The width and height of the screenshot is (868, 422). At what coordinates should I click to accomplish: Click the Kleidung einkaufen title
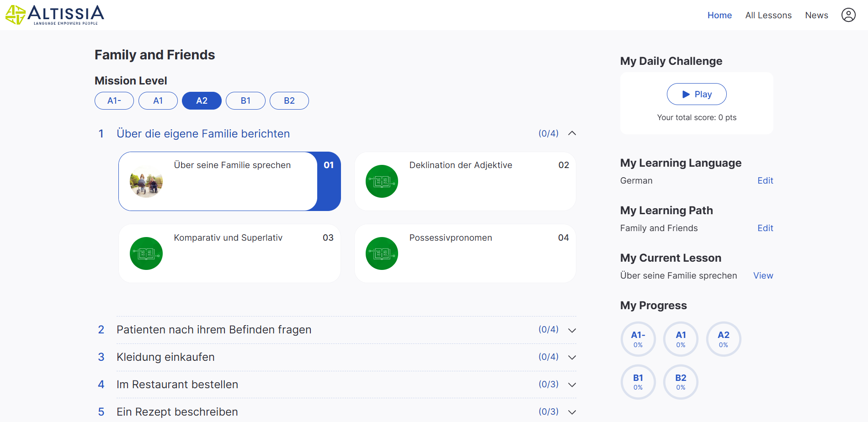[x=165, y=357]
